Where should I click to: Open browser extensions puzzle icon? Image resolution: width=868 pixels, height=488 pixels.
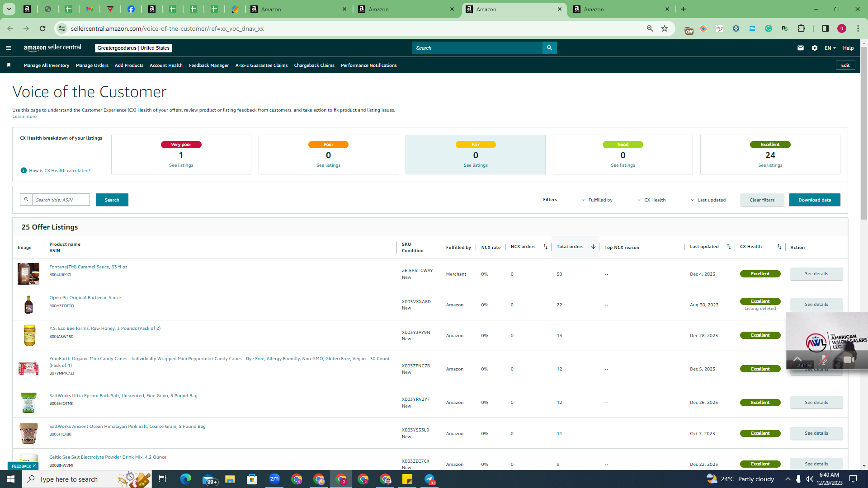pyautogui.click(x=801, y=28)
